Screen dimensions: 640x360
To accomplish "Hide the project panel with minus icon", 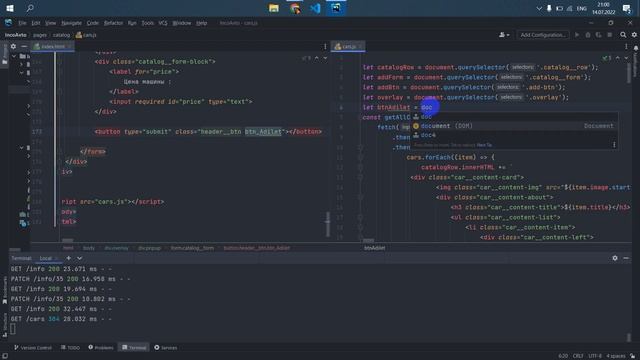I will coord(24,47).
